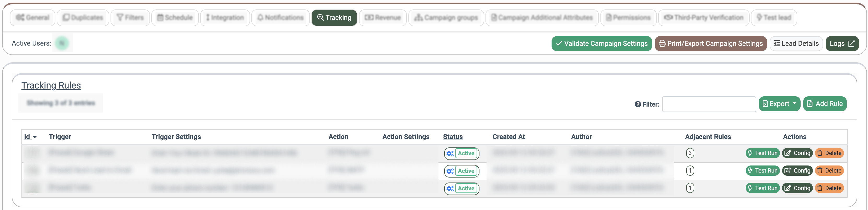Open Logs in external window
This screenshot has height=210, width=868.
(842, 43)
